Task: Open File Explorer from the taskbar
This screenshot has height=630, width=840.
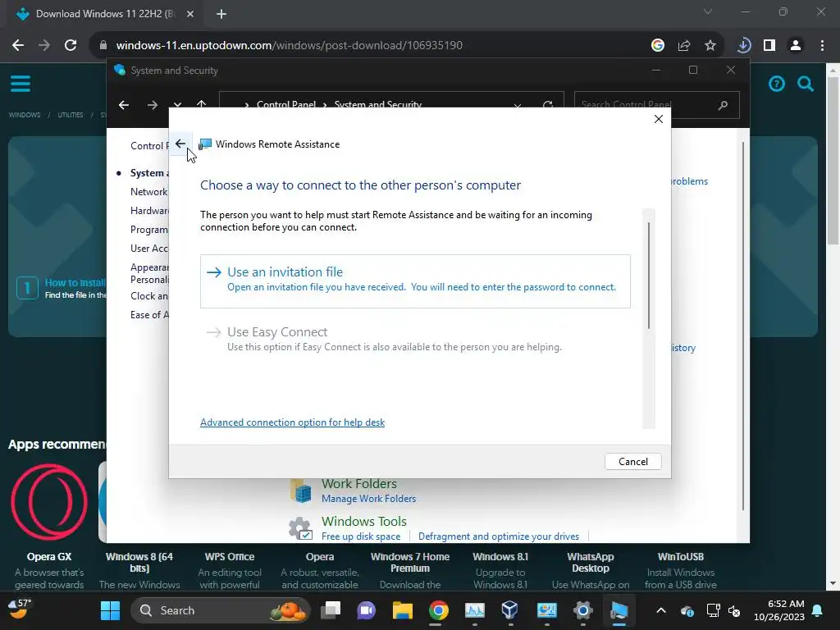Action: coord(402,610)
